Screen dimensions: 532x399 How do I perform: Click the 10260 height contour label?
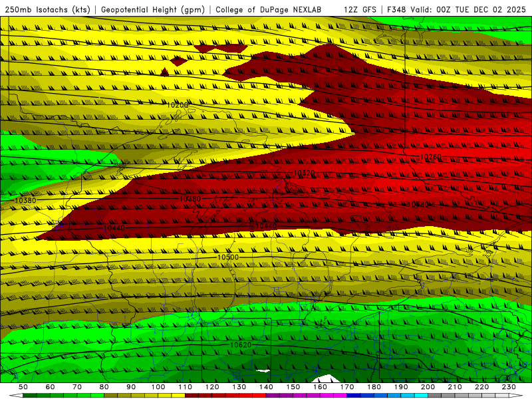431,157
